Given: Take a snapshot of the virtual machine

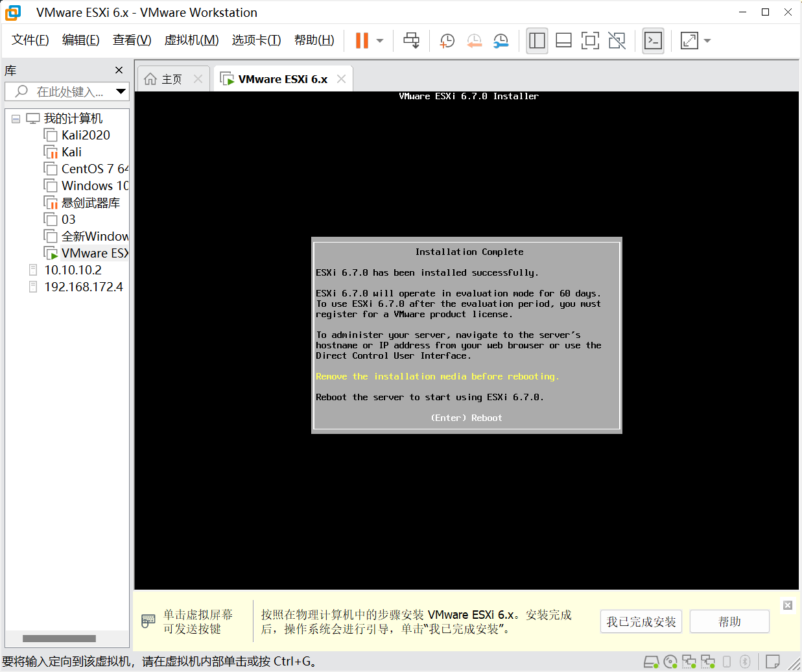Looking at the screenshot, I should [x=447, y=40].
